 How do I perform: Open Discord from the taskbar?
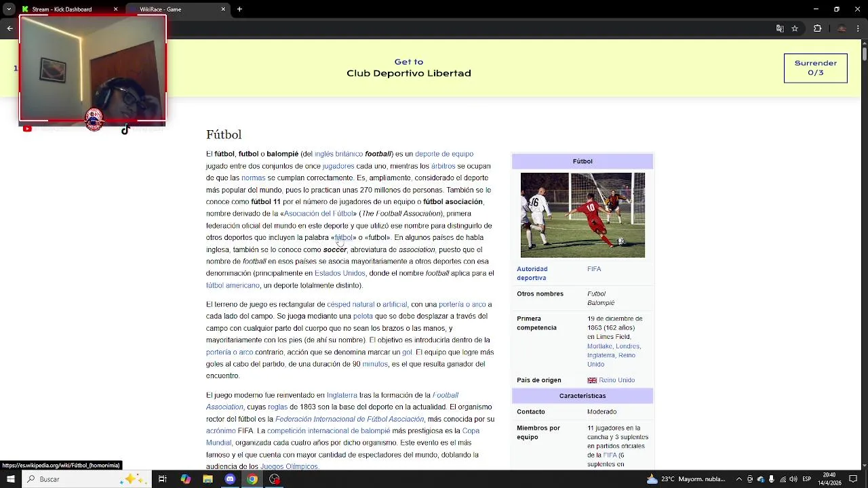point(230,479)
